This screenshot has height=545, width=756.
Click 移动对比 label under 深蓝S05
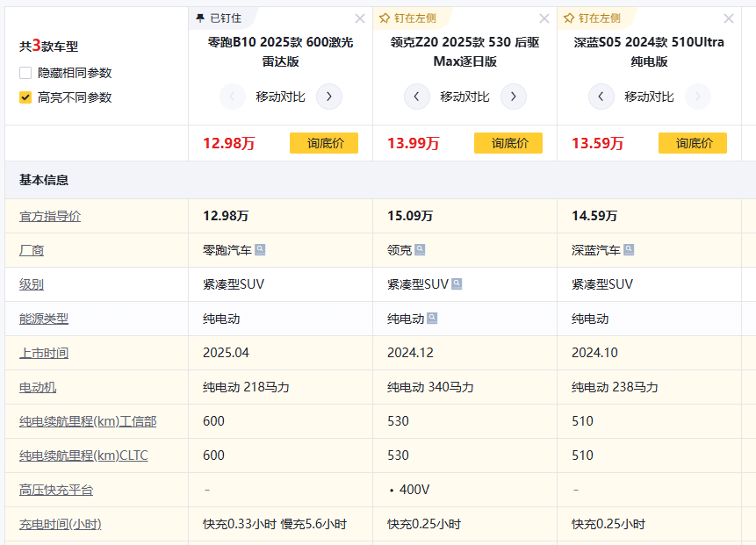649,97
